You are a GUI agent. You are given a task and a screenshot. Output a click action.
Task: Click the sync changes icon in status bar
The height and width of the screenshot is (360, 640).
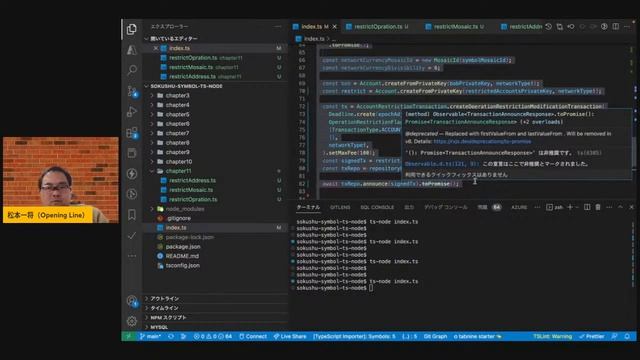coord(171,336)
